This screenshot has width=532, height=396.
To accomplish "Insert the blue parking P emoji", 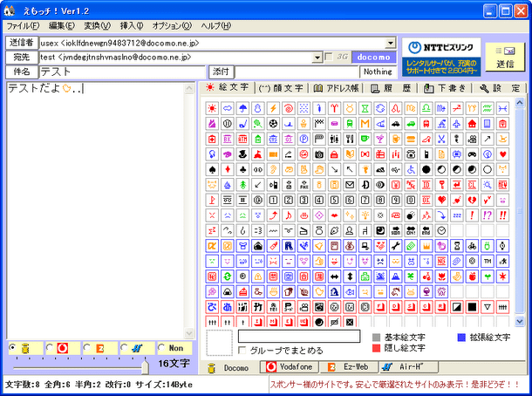I will pyautogui.click(x=304, y=140).
